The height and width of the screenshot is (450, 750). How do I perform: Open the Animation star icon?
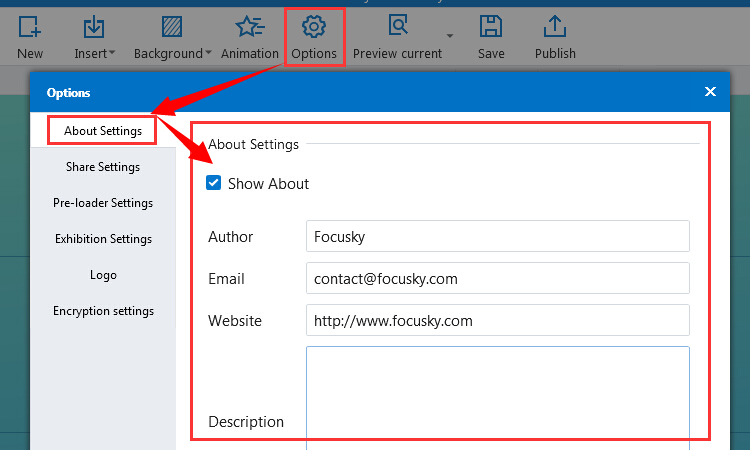click(250, 27)
